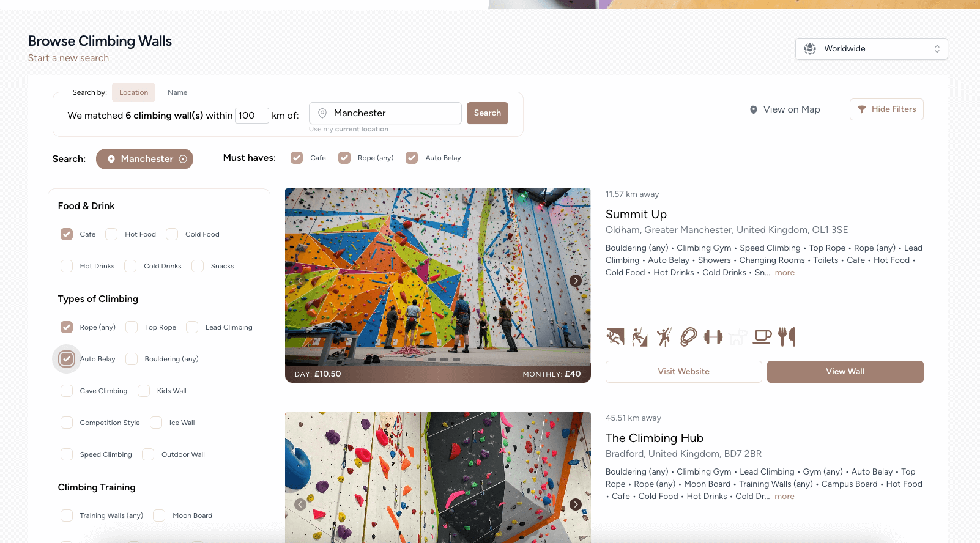The image size is (980, 543).
Task: Expand Summit Up features with more link
Action: click(x=785, y=273)
